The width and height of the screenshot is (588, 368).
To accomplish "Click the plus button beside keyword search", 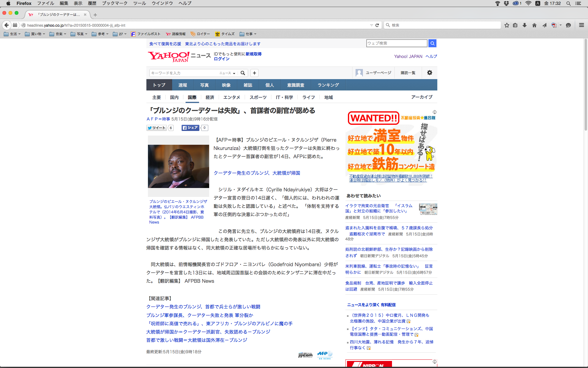I will [254, 73].
